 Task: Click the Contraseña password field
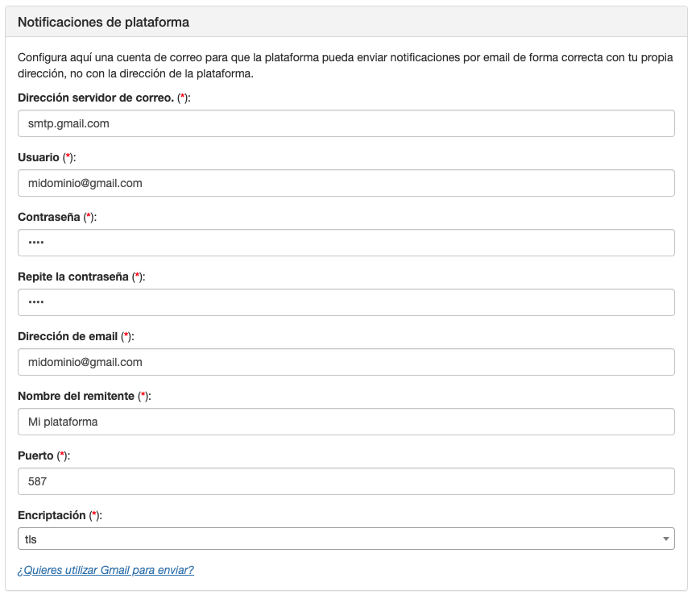point(346,243)
